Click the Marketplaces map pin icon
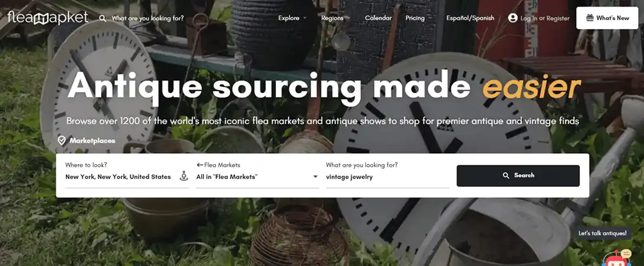This screenshot has height=266, width=644. coord(62,140)
